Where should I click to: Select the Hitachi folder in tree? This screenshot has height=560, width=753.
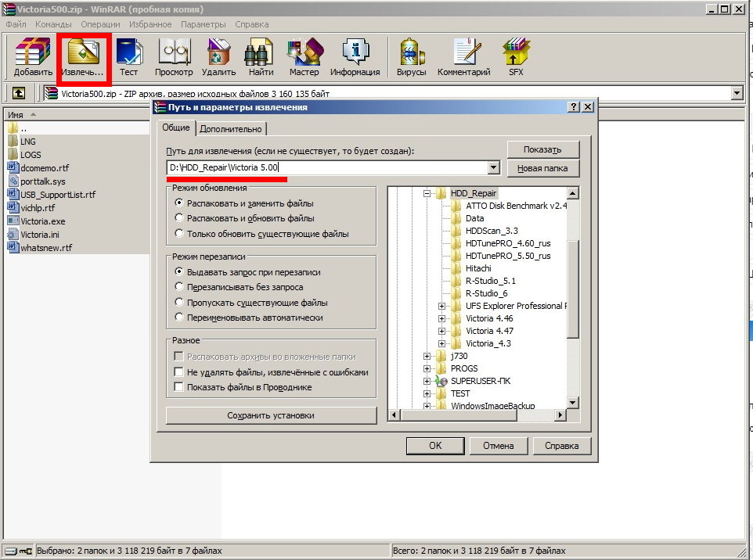point(471,268)
